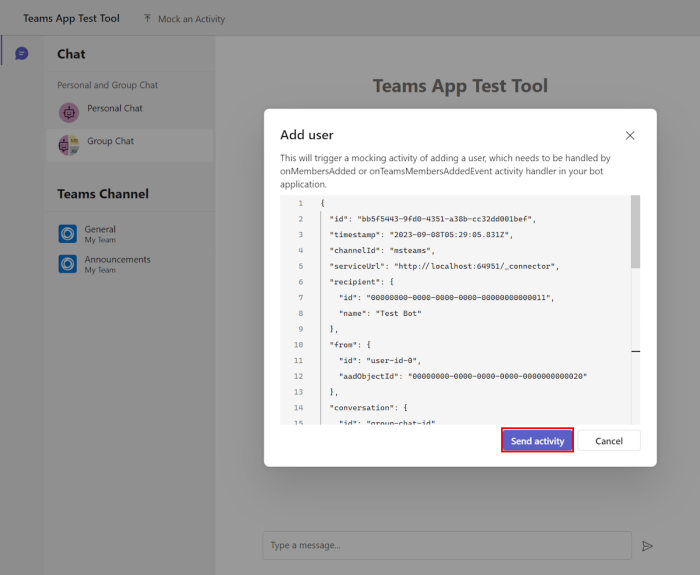Click the send message arrow icon
The width and height of the screenshot is (700, 575).
pos(647,546)
